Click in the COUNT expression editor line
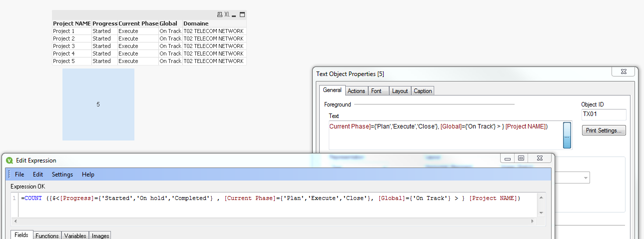Viewport: 644px width, 239px height. (270, 198)
